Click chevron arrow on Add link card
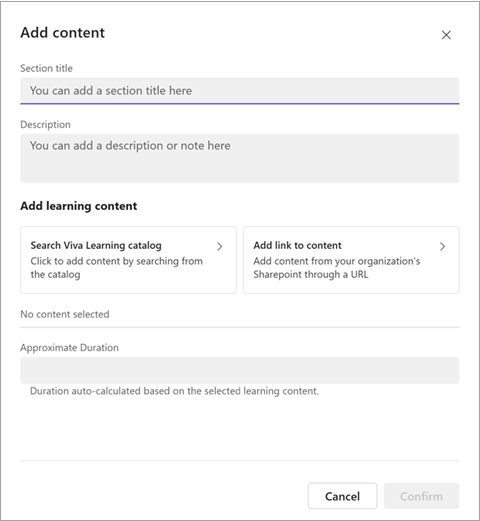 click(442, 246)
